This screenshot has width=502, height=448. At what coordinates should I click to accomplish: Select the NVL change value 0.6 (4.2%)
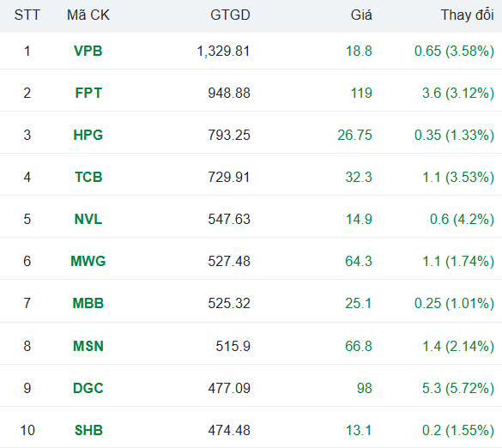coord(462,219)
